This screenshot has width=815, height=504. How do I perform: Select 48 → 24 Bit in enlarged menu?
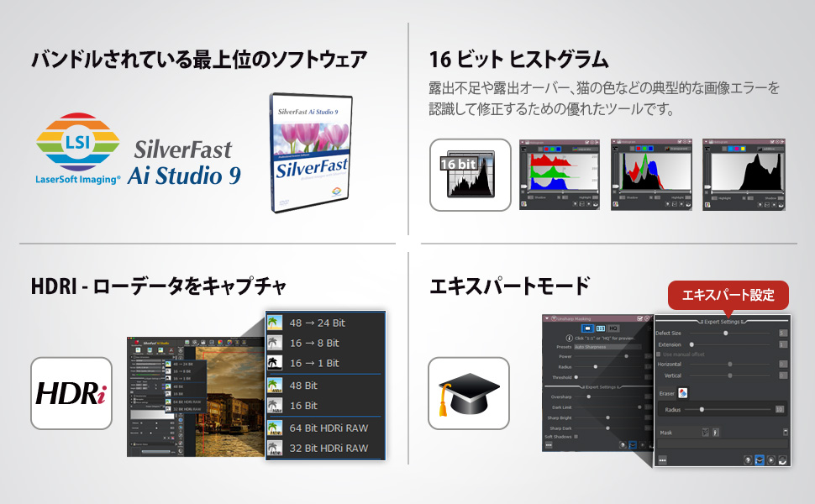tap(326, 323)
